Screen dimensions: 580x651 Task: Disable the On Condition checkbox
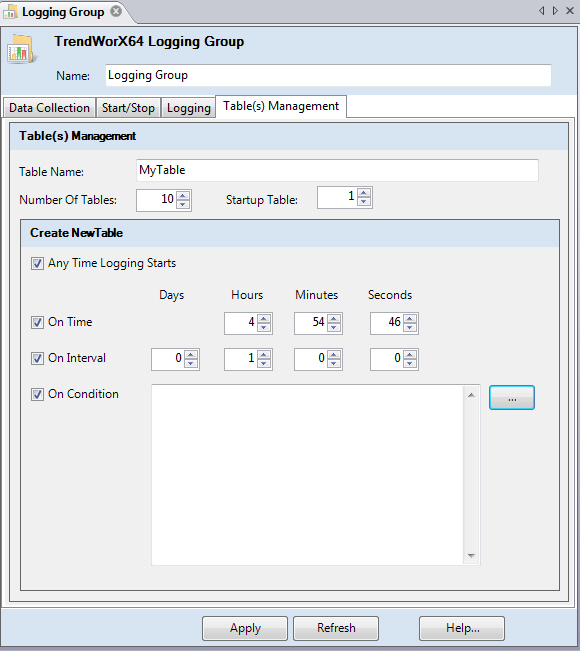[x=37, y=394]
